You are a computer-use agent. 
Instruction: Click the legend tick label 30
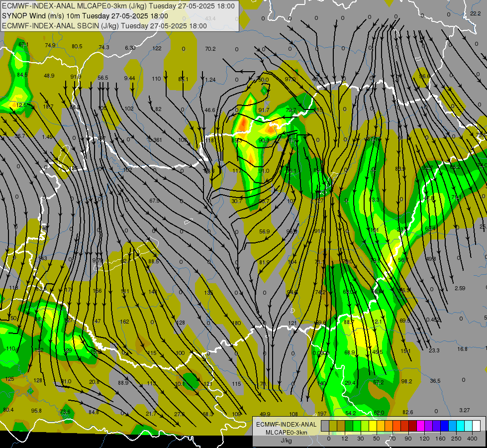[x=361, y=439]
